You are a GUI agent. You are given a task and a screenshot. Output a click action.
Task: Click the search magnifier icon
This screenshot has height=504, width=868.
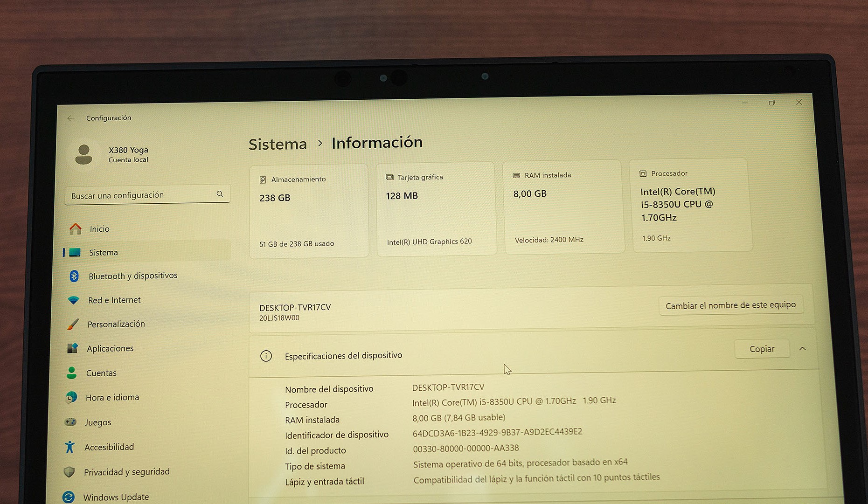(220, 194)
